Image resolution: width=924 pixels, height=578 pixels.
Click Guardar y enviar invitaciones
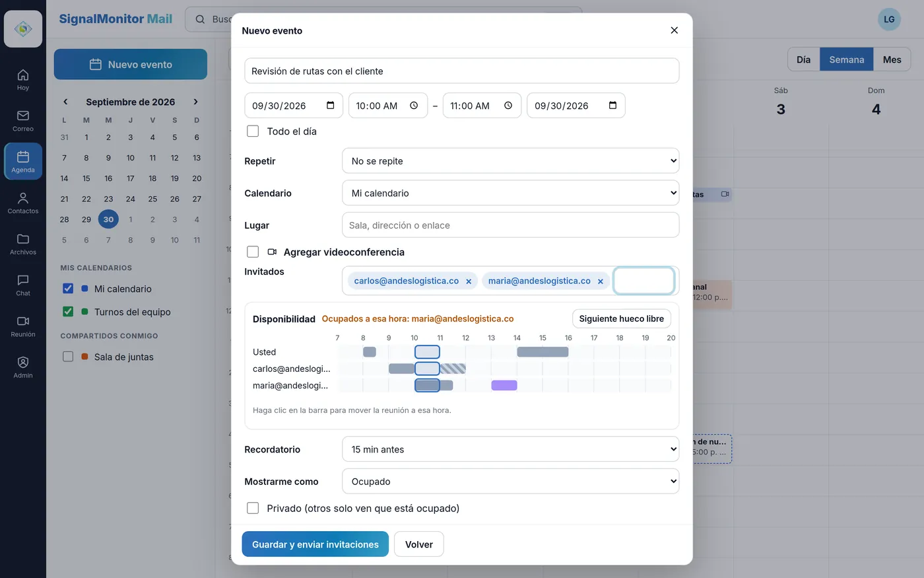(x=315, y=544)
